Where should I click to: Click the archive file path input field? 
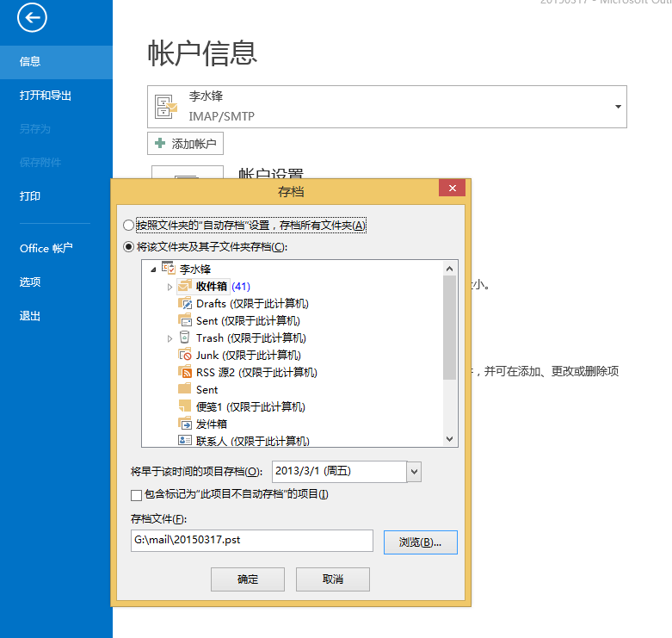(x=251, y=541)
